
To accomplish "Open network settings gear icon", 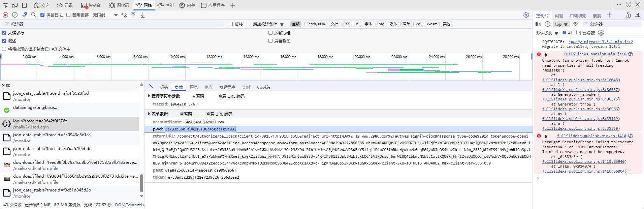I will (x=526, y=15).
